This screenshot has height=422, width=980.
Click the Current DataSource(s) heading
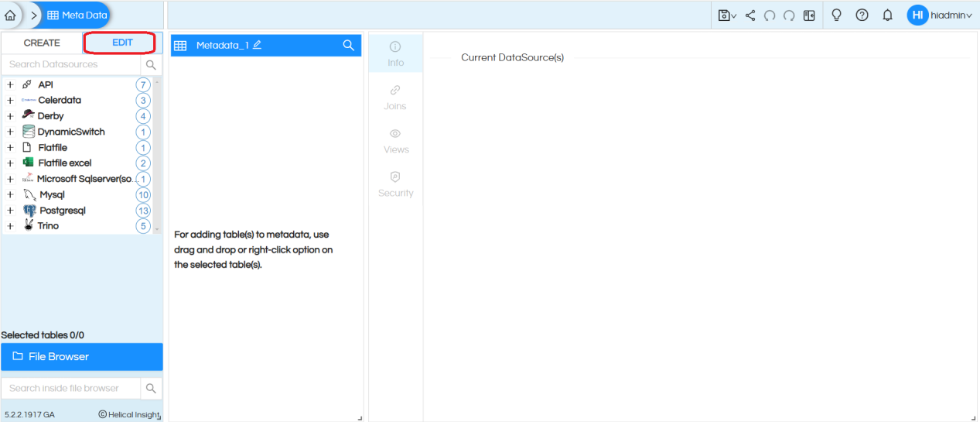512,57
